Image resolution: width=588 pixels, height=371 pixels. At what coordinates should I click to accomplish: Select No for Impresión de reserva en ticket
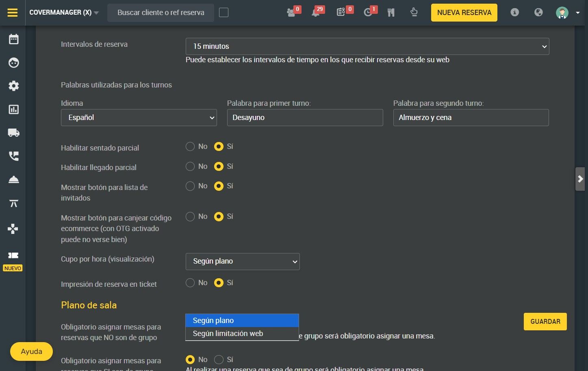click(190, 283)
